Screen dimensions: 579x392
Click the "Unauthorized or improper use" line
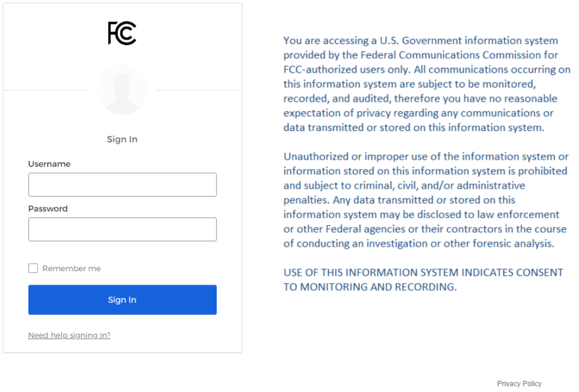426,156
